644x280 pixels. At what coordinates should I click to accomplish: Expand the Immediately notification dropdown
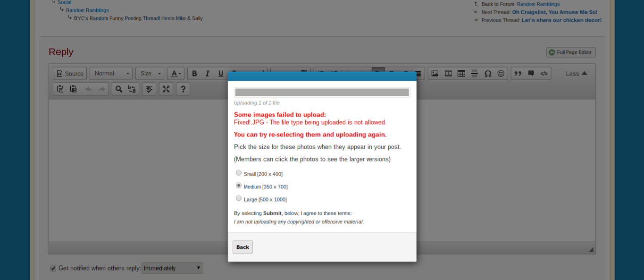tap(172, 268)
